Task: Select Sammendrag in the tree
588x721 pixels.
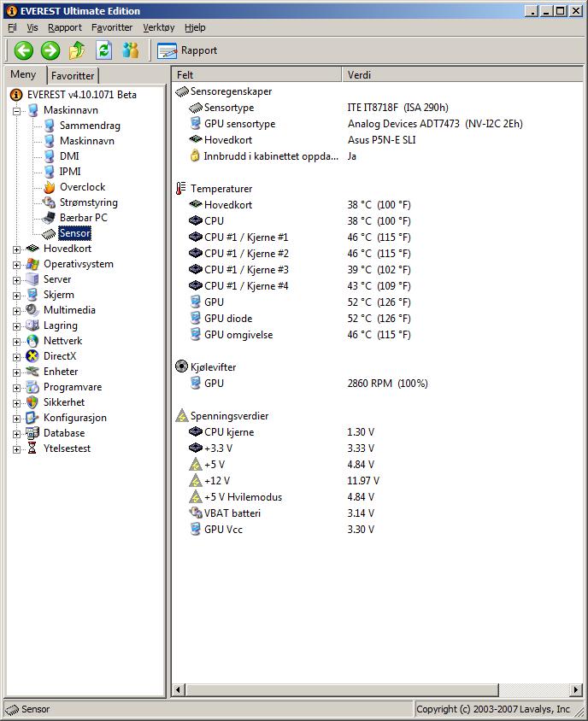Action: pos(90,126)
